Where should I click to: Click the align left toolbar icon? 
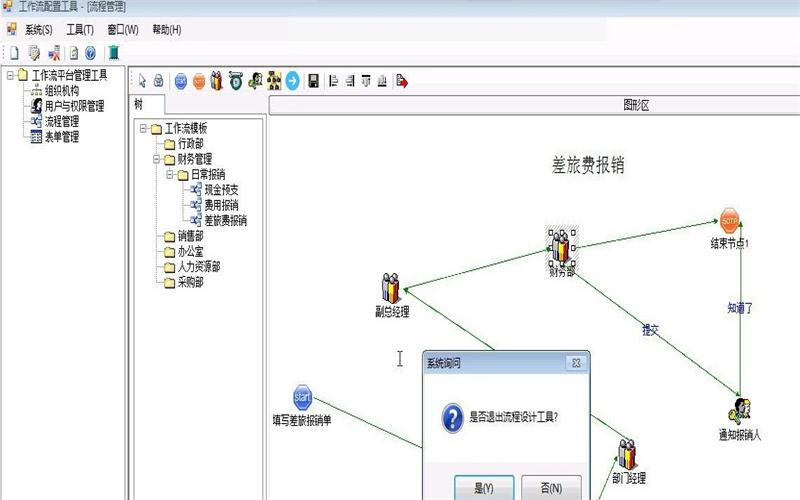[x=333, y=81]
